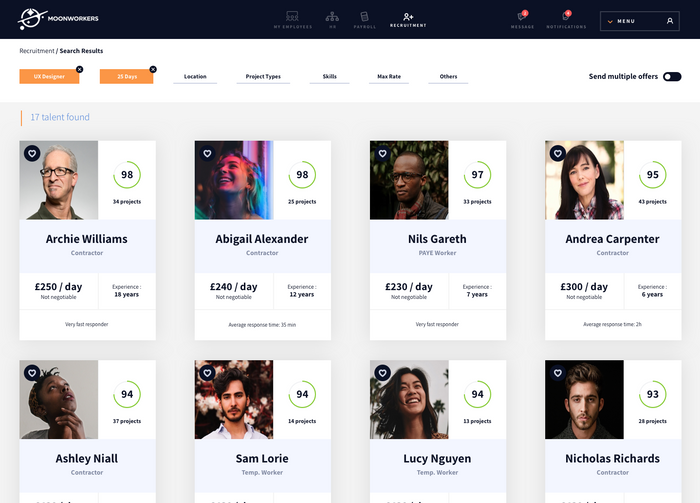Select the Recruitment nav tab
Viewport: 700px width, 503px height.
click(408, 20)
